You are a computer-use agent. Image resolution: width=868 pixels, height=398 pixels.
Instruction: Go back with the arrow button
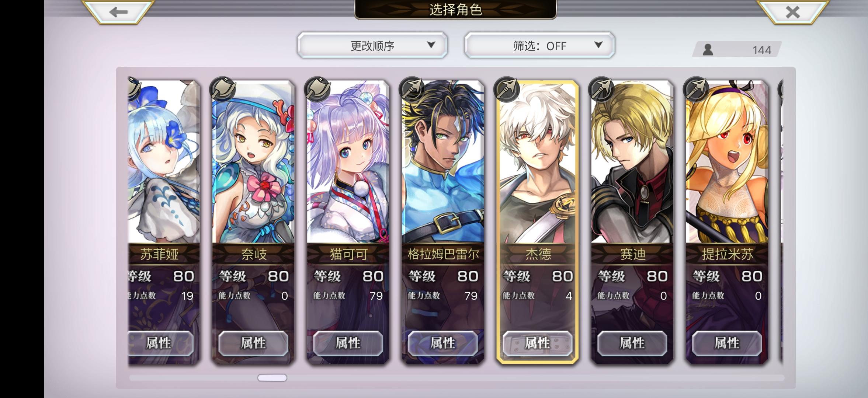118,12
